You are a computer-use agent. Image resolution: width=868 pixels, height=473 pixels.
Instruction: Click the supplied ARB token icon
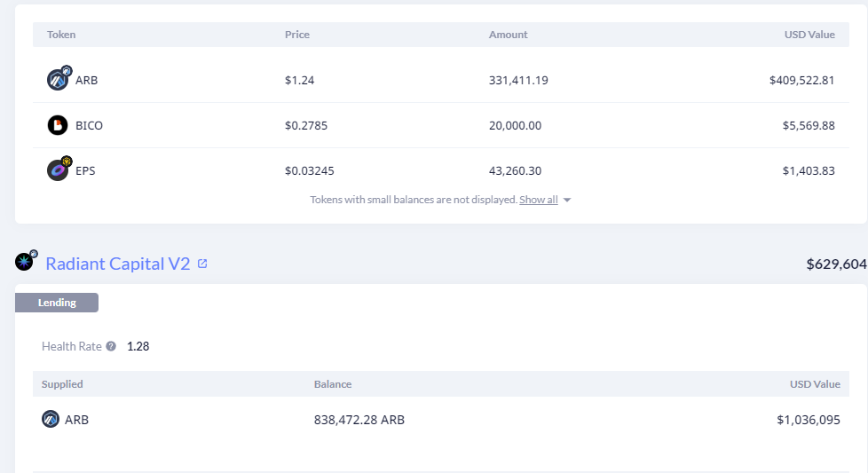[51, 419]
